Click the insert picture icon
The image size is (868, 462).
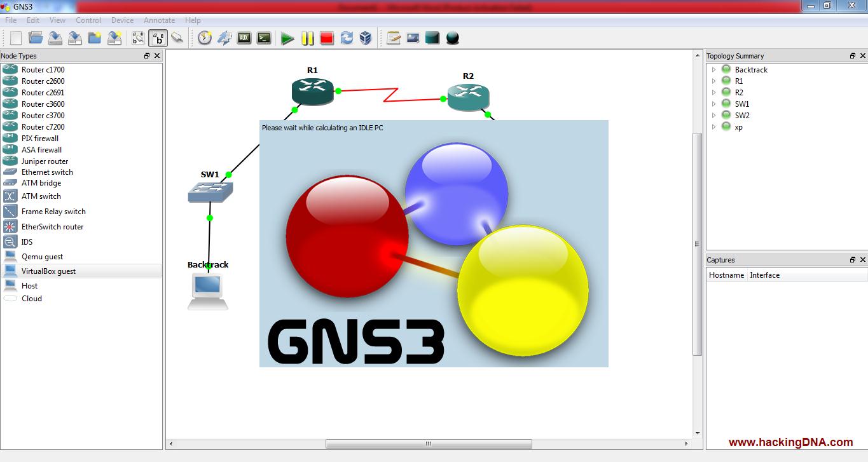413,38
